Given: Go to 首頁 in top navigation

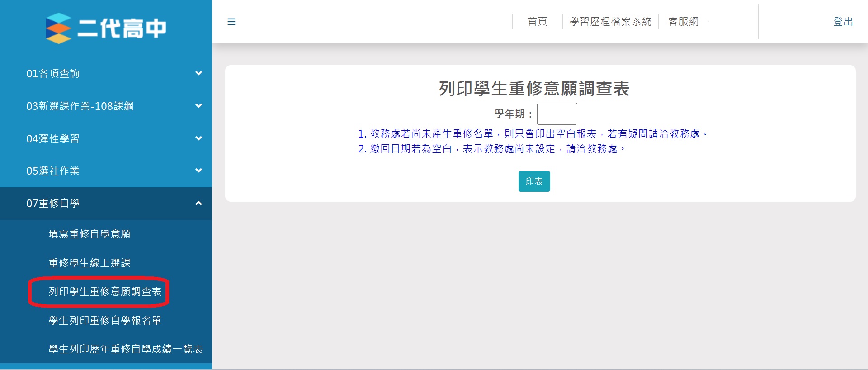Looking at the screenshot, I should point(537,22).
